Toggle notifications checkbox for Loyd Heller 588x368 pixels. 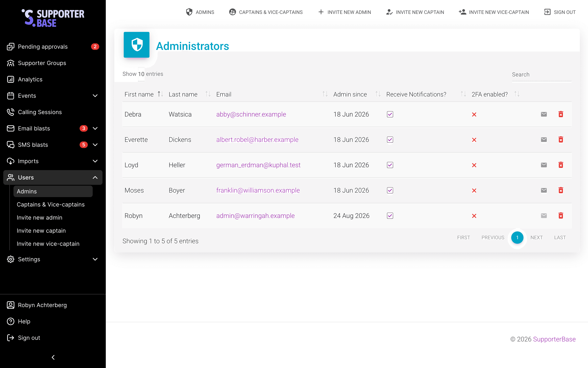(x=390, y=165)
